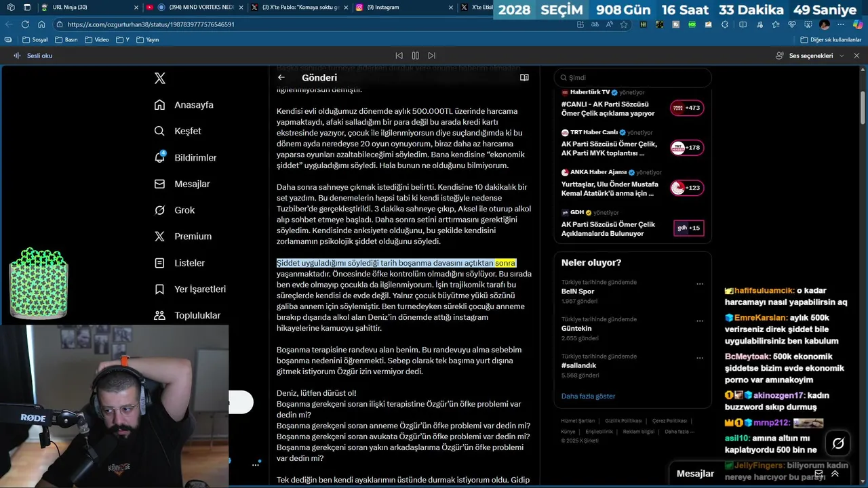
Task: Open Yer İşaretleri bookmarks
Action: 190,289
